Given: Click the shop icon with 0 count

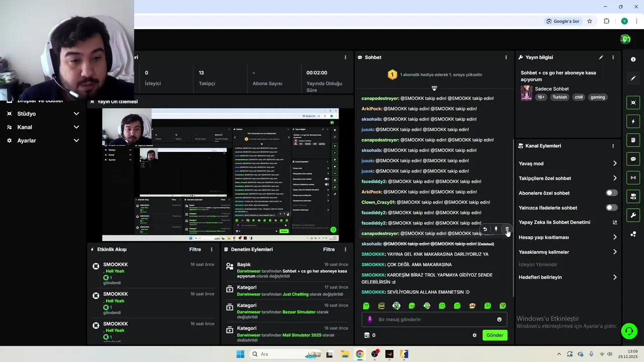Looking at the screenshot, I should [x=367, y=335].
